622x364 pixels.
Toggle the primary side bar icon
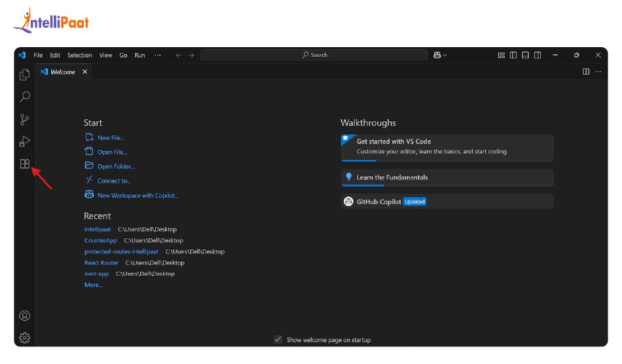pos(513,55)
